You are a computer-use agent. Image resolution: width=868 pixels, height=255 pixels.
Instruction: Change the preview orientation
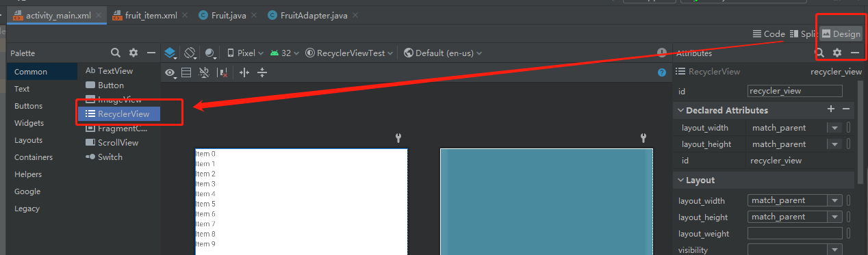[x=190, y=53]
